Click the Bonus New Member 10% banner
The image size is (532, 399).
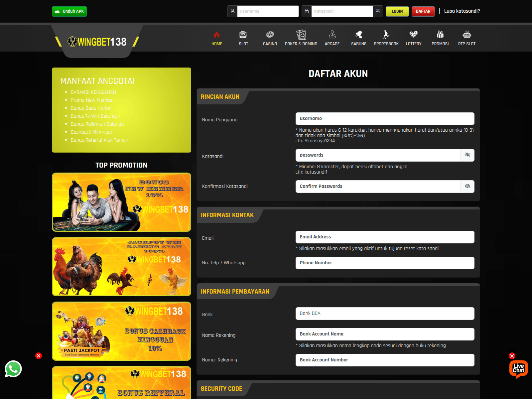coord(121,202)
